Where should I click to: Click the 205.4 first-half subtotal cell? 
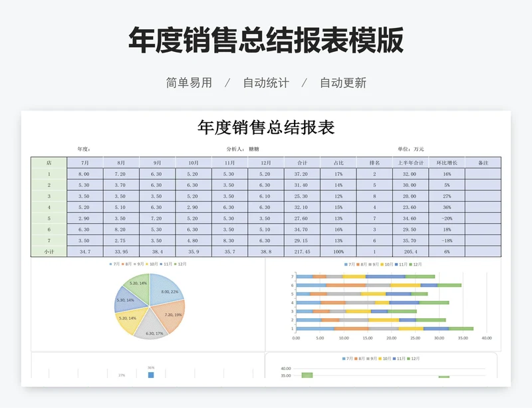click(x=410, y=252)
